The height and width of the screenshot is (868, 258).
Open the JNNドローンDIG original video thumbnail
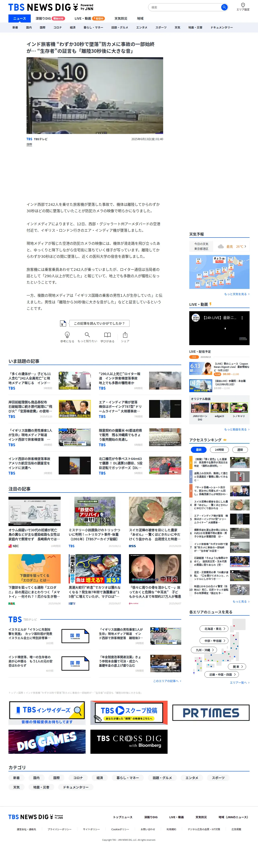[200, 408]
